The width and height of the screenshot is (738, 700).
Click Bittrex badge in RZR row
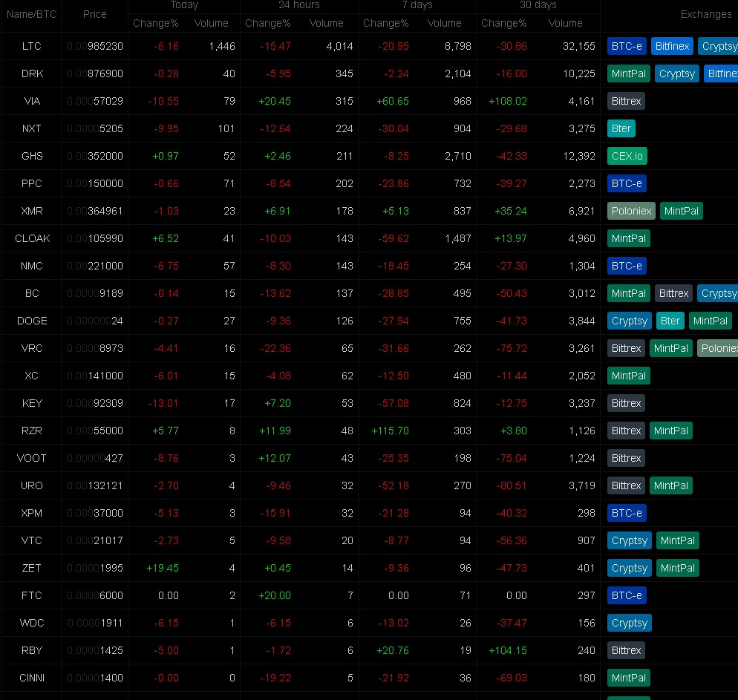click(626, 431)
